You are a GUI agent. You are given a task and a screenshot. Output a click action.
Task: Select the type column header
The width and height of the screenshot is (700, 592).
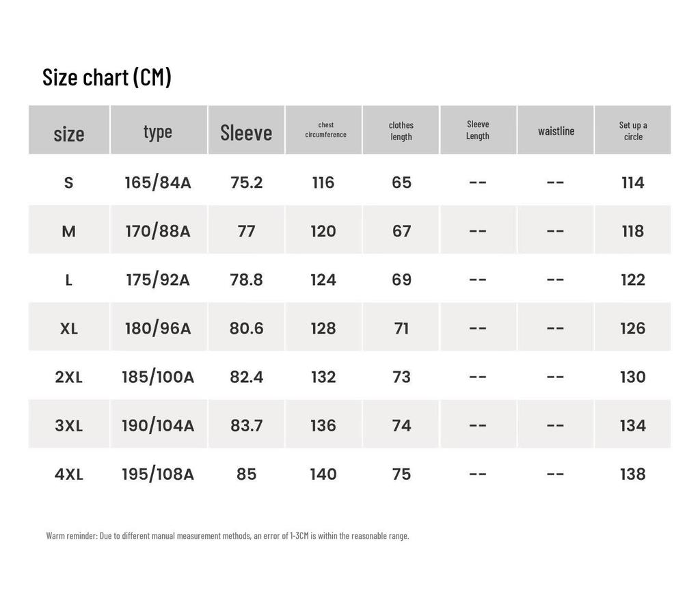pyautogui.click(x=158, y=132)
